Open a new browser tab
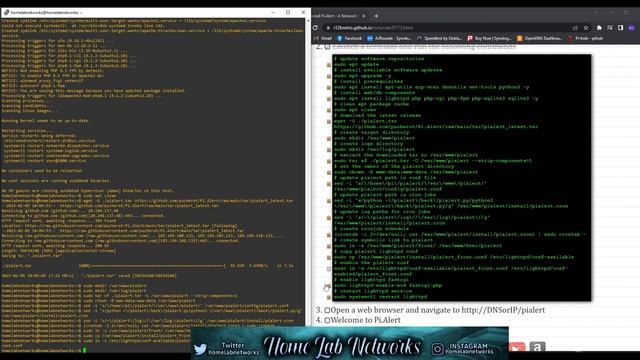Screen dimensions: 640x360 (x=376, y=16)
